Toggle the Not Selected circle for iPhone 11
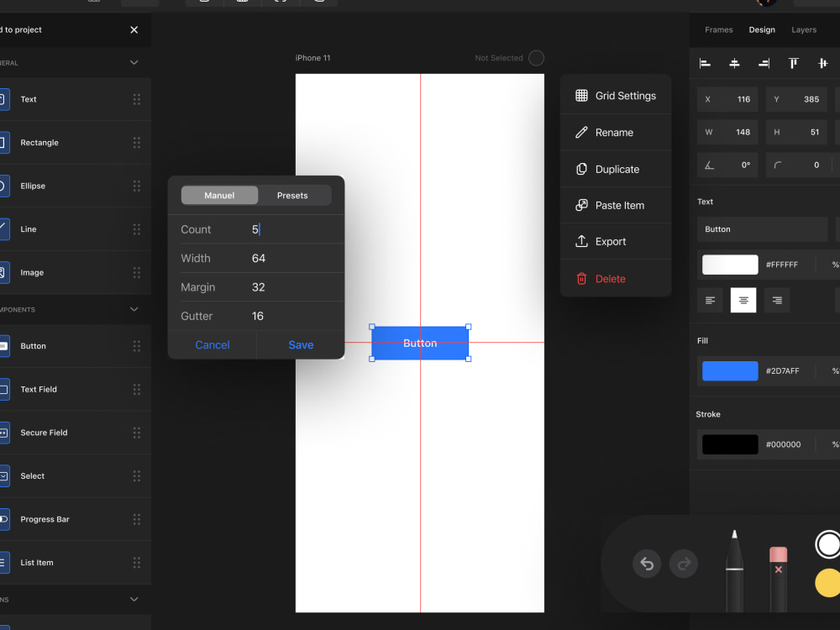Screen dimensions: 840x630 tap(536, 58)
